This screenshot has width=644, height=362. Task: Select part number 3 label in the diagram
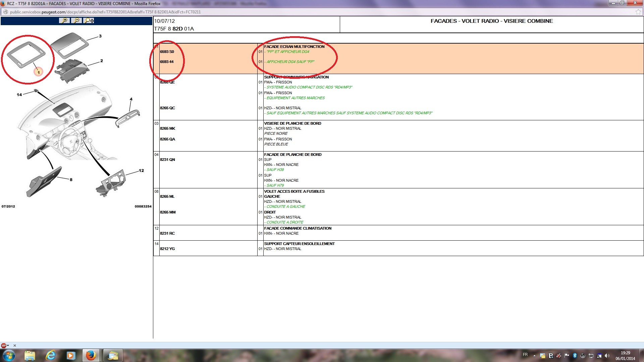coord(100,36)
